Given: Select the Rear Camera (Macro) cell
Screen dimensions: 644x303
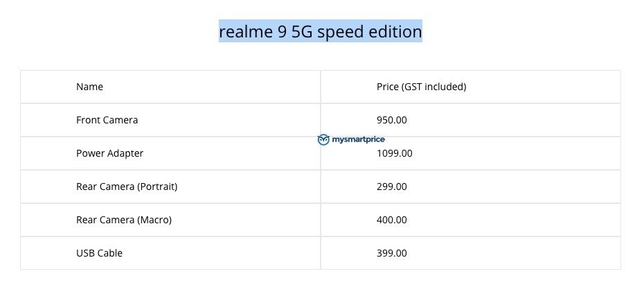Looking at the screenshot, I should [170, 220].
